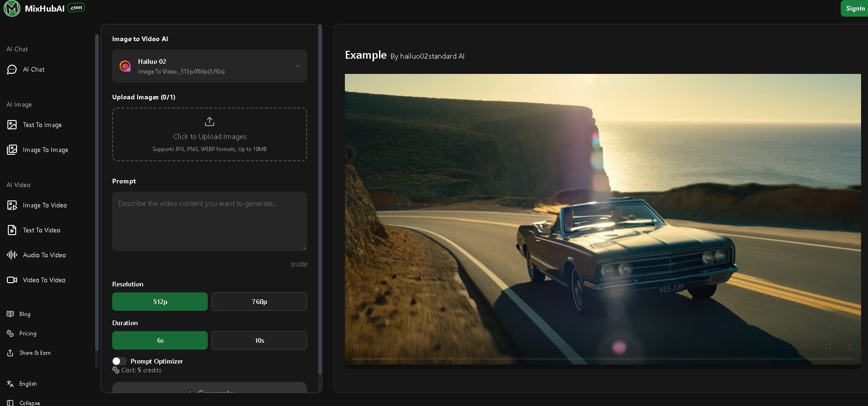Click the Pricing coins icon
The image size is (868, 406).
click(10, 333)
